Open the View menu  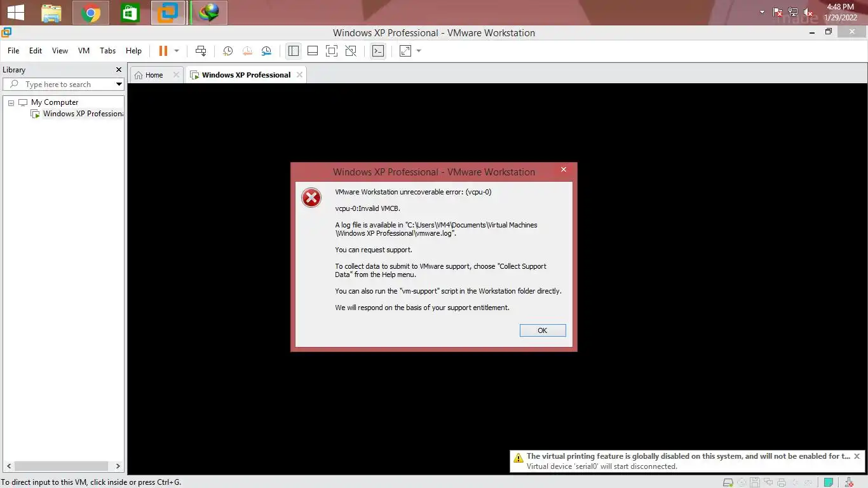pyautogui.click(x=60, y=51)
